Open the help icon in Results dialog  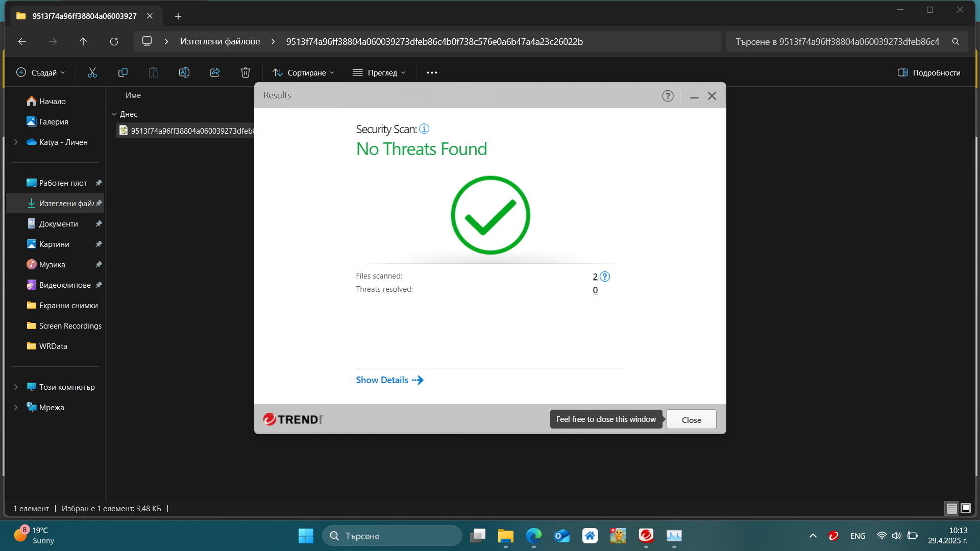coord(668,96)
